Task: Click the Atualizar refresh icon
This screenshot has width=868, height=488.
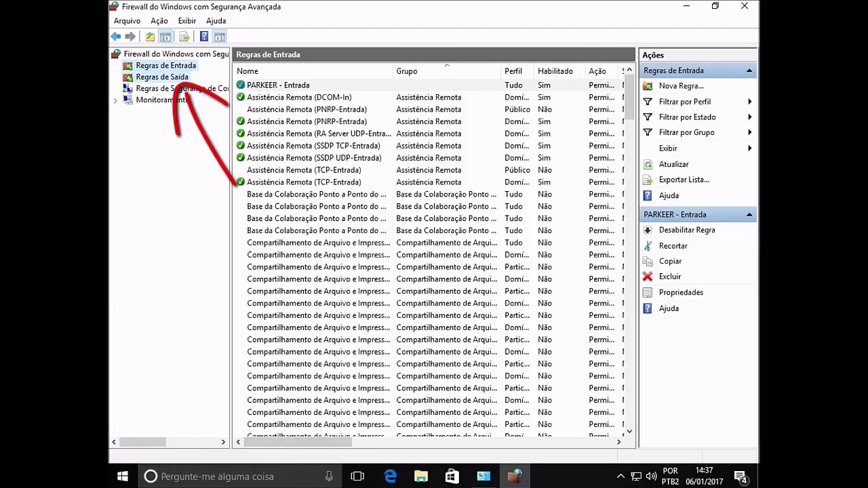Action: pos(648,164)
